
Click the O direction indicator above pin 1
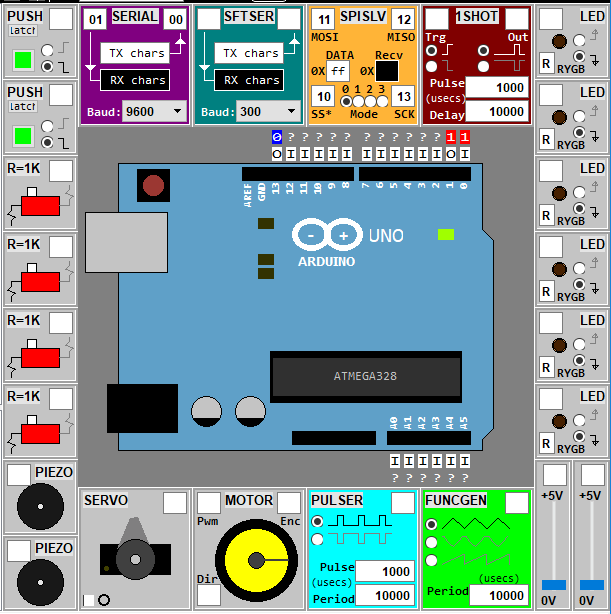pyautogui.click(x=451, y=154)
